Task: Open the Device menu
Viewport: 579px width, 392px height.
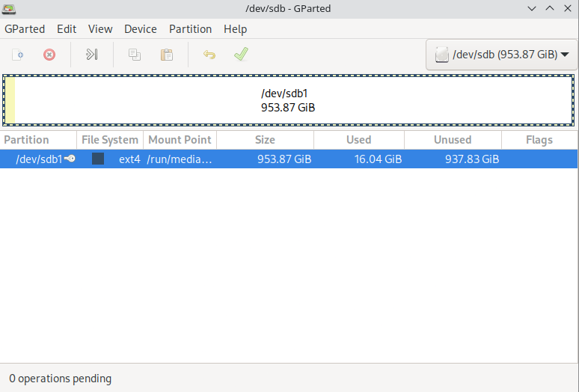Action: point(141,28)
